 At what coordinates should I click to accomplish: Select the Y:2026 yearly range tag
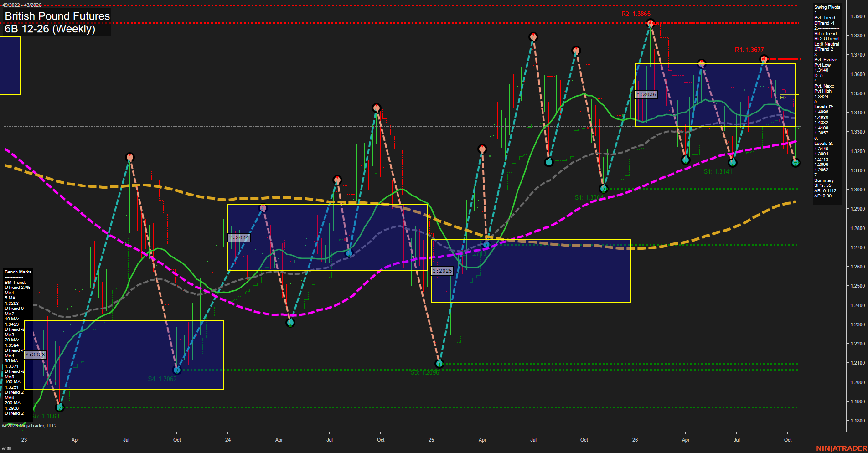pyautogui.click(x=646, y=94)
